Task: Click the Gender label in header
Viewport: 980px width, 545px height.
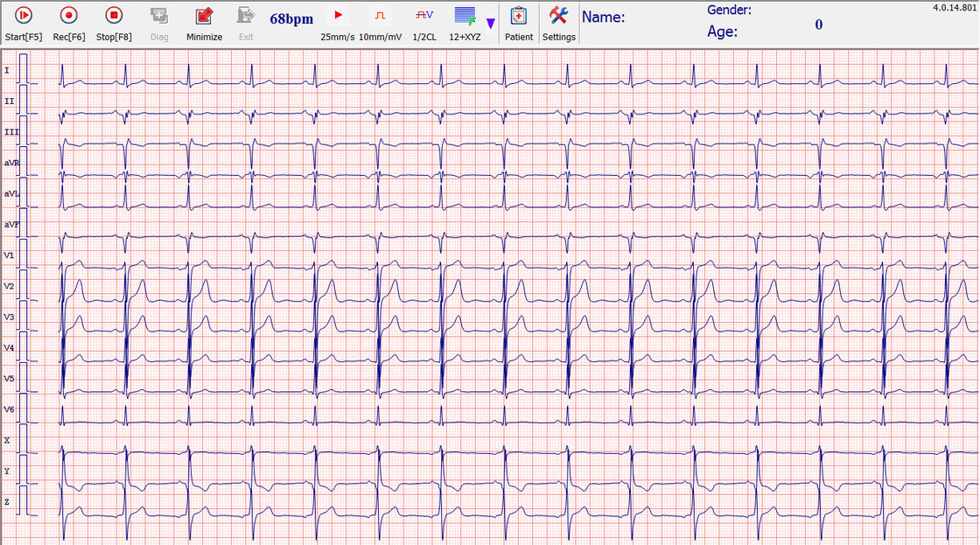Action: [729, 10]
